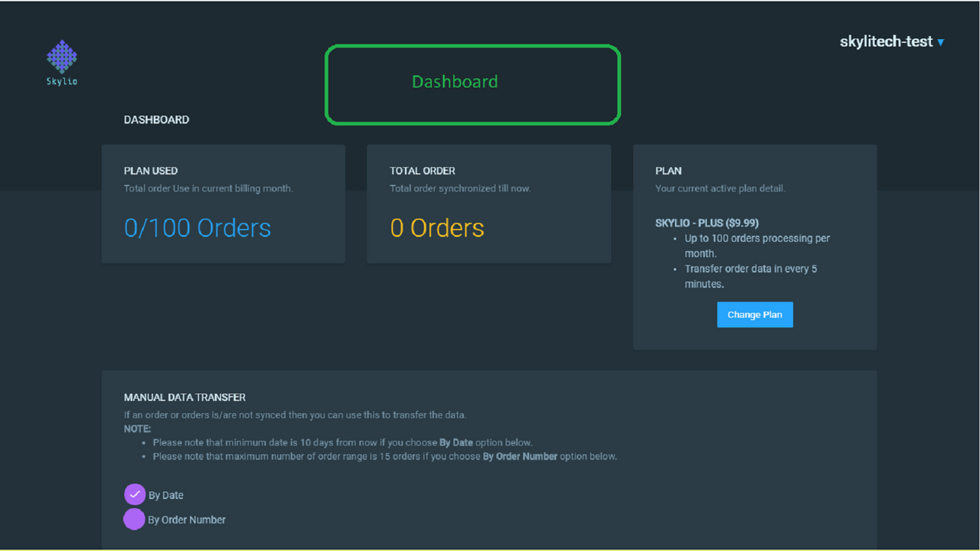Open the TOTAL ORDER card
This screenshot has height=551, width=980.
tap(488, 203)
